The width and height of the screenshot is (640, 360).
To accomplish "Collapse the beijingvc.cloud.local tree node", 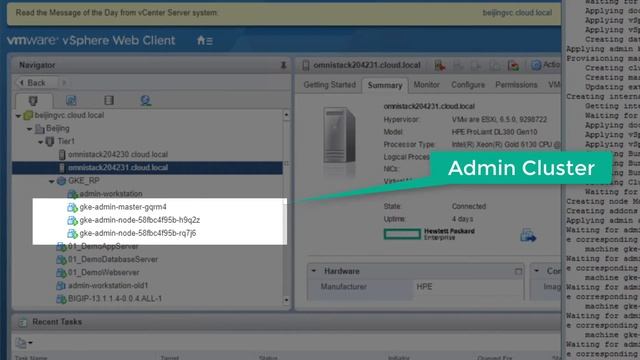I will (18, 116).
